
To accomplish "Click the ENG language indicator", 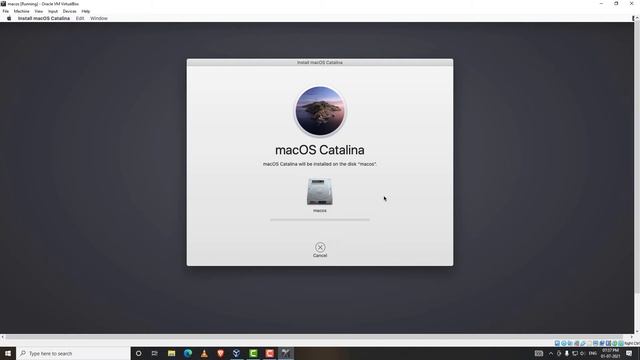I will [593, 353].
